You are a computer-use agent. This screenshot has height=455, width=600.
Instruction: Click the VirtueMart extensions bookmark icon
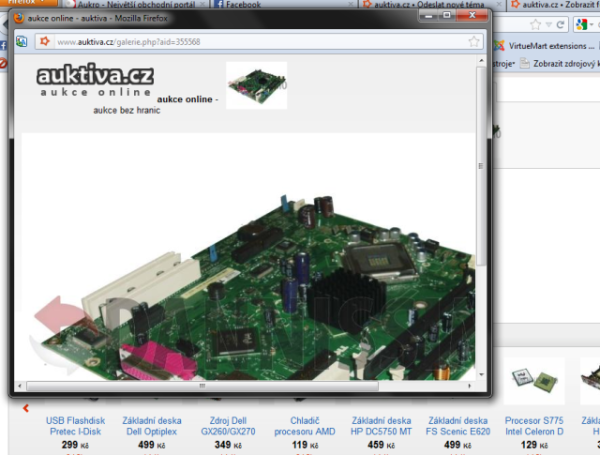501,46
